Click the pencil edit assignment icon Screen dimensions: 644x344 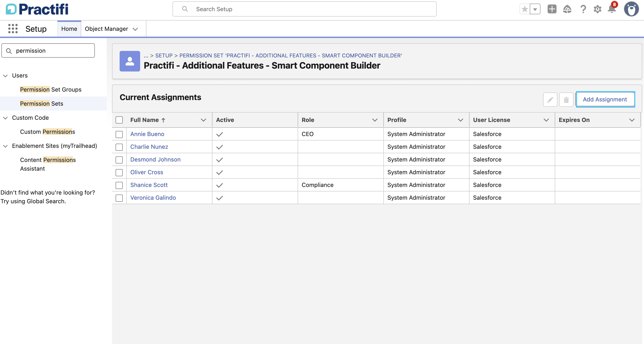point(550,100)
